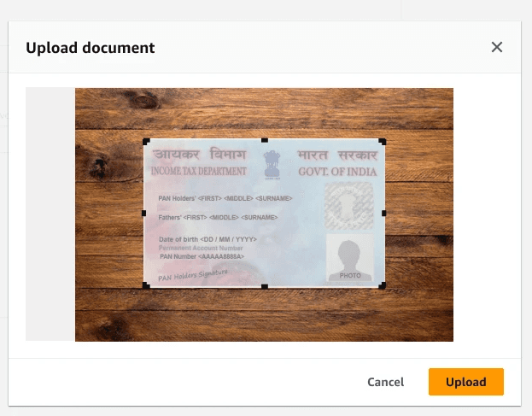Image resolution: width=532 pixels, height=416 pixels.
Task: Click the Date of birth line
Action: tap(208, 239)
